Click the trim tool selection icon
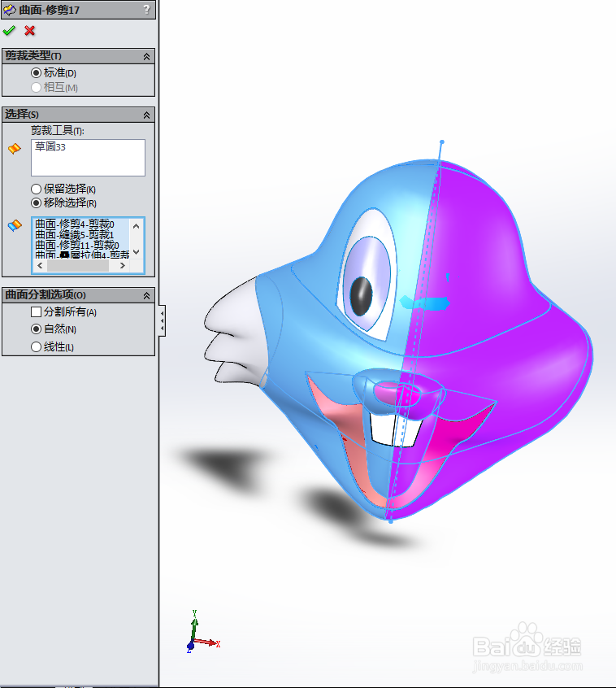Image resolution: width=616 pixels, height=688 pixels. point(15,149)
